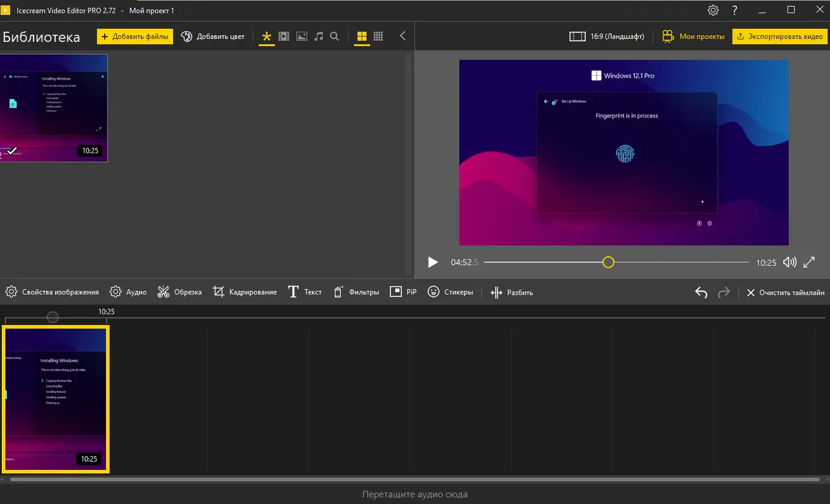Select the Crop (Кадрирование) tool
Screen dimensions: 830x504
[244, 292]
